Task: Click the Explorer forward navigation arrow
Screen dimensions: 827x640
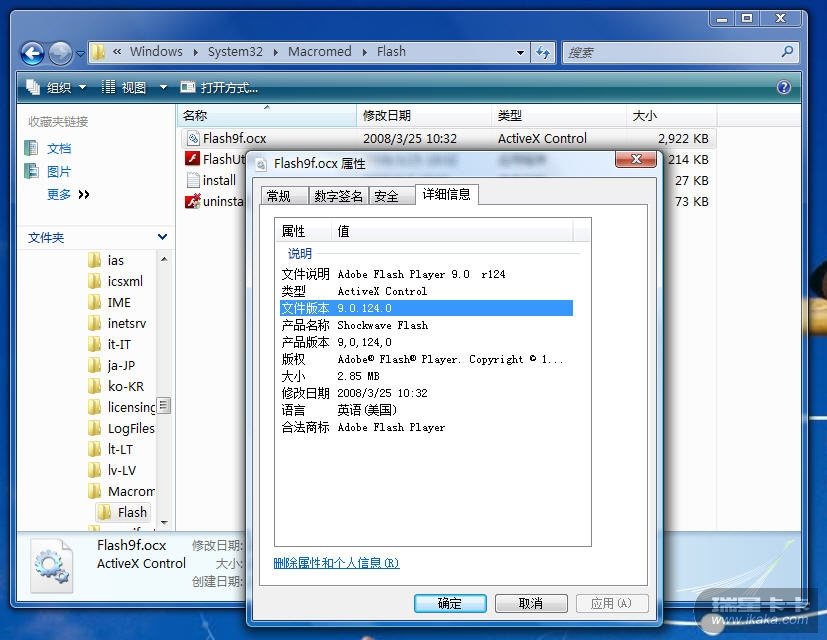Action: click(x=60, y=53)
